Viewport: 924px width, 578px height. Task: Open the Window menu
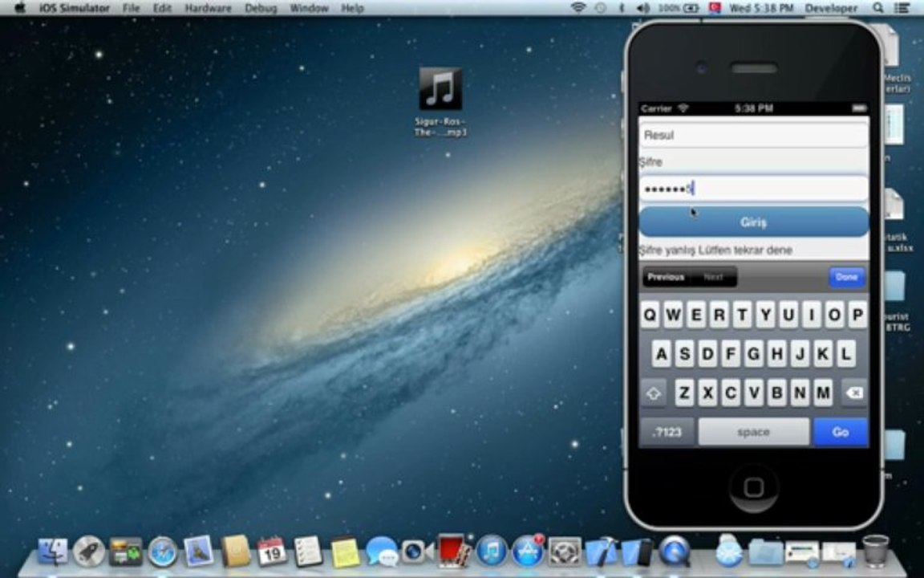pyautogui.click(x=309, y=8)
